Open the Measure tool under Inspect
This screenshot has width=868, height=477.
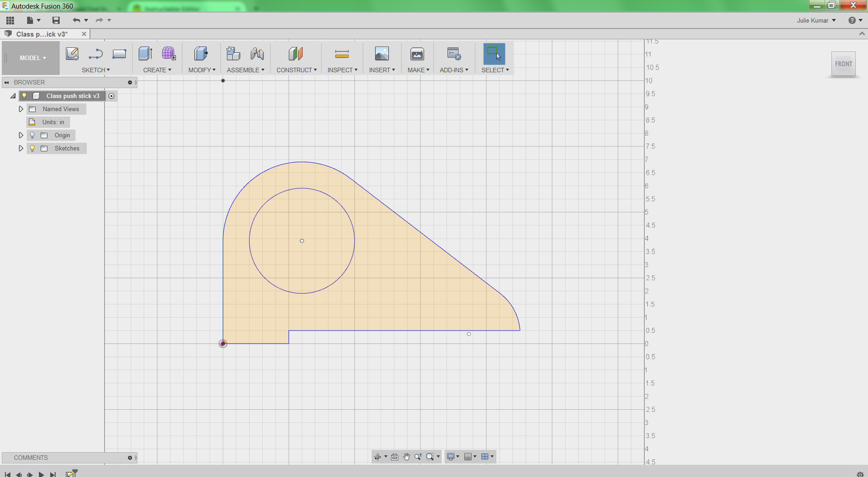tap(342, 53)
